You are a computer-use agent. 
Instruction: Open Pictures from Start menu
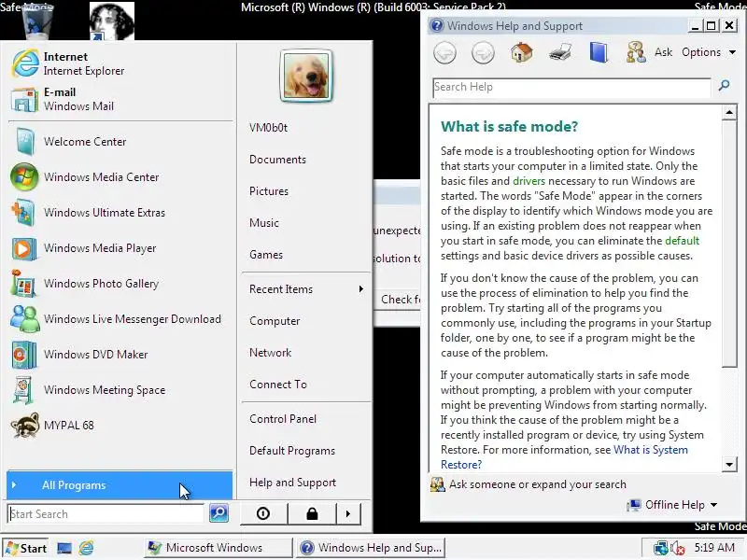(269, 191)
